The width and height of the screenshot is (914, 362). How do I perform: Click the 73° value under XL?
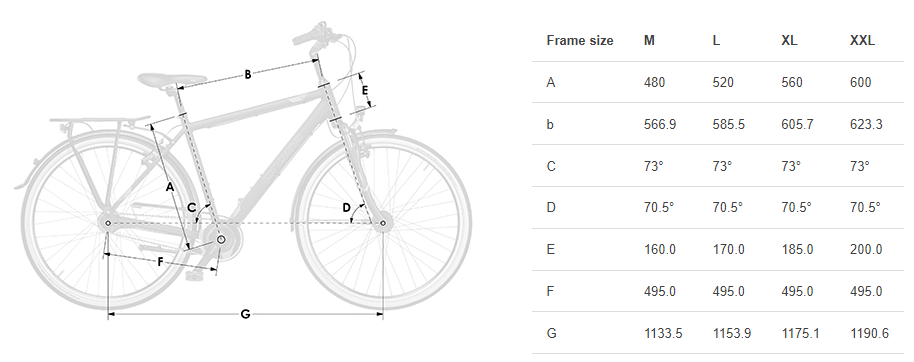click(x=791, y=166)
